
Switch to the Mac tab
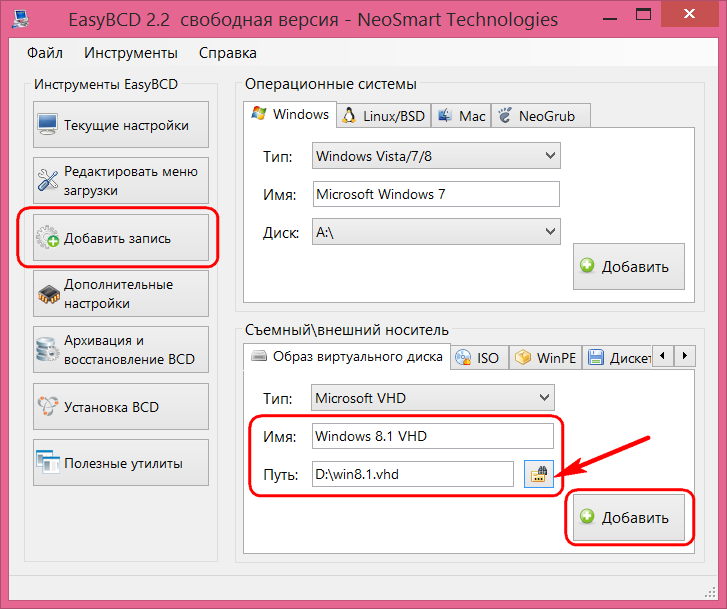461,115
